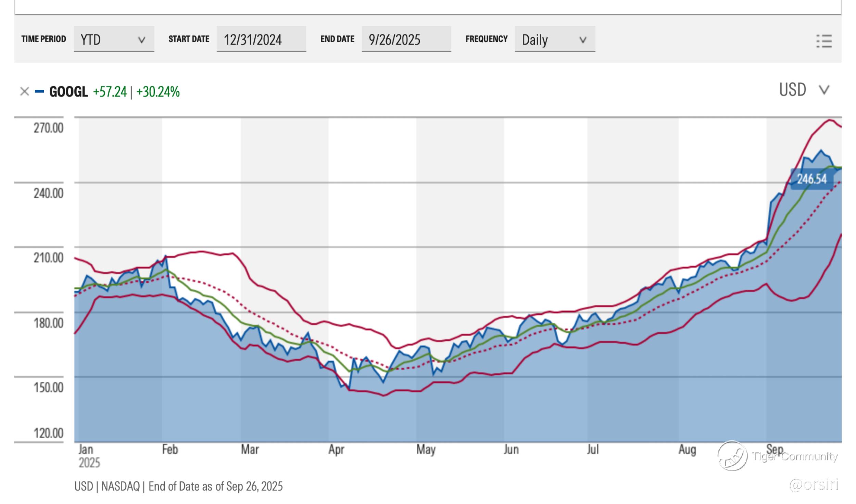Click the blue GOOGL legend color dash
This screenshot has height=504, width=856.
[39, 91]
